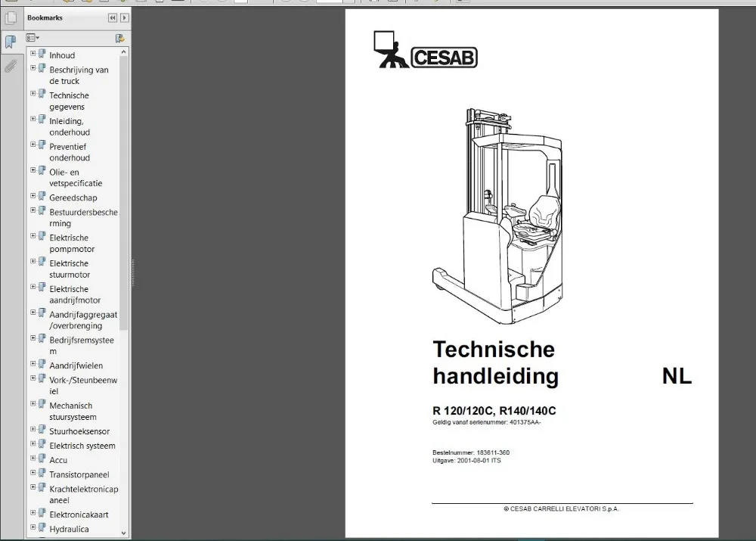Open Elektrisch systeem bookmark
The width and height of the screenshot is (756, 541).
point(82,446)
